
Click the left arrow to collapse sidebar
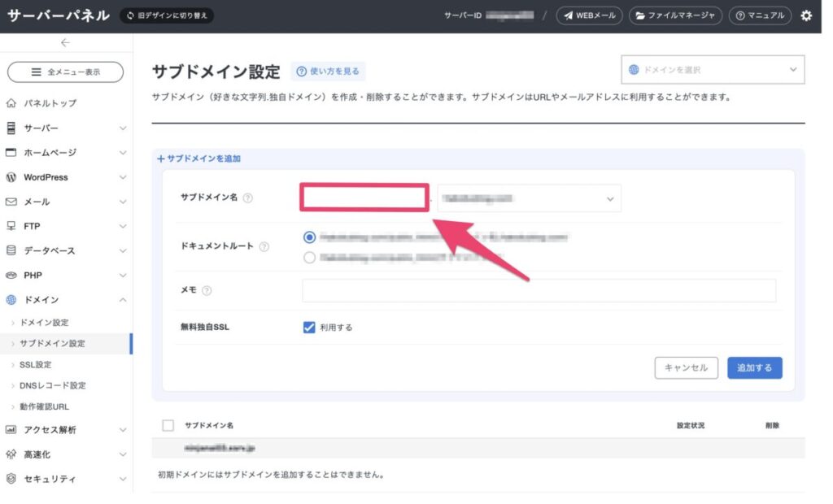click(x=65, y=43)
